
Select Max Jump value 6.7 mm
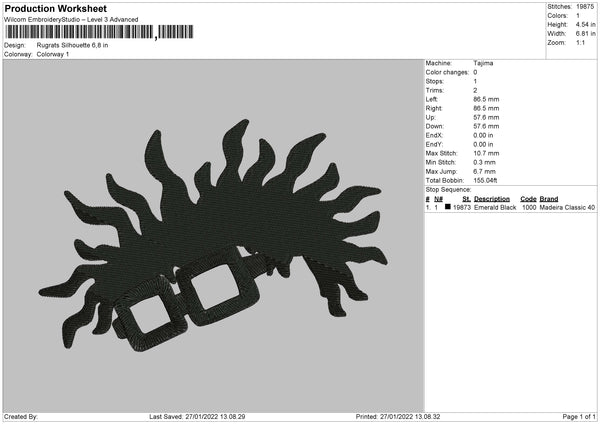484,171
